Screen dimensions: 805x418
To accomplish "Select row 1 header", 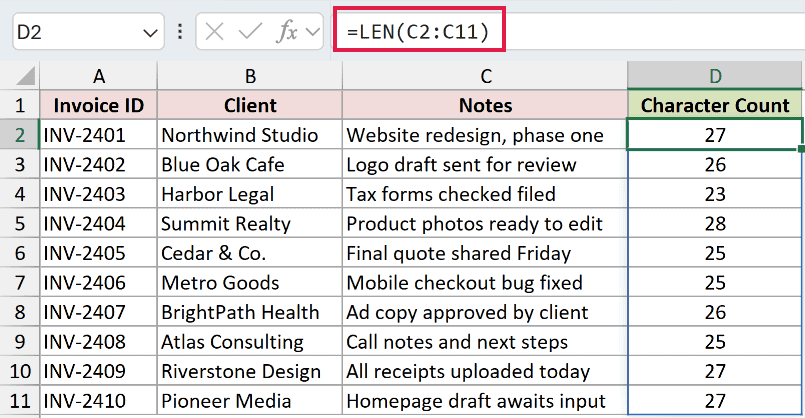I will 20,105.
